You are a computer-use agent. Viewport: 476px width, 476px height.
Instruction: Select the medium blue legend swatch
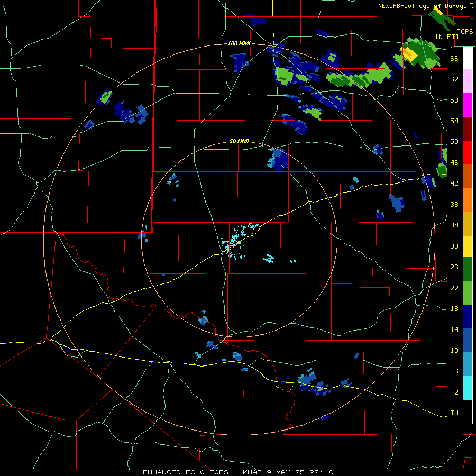click(467, 340)
